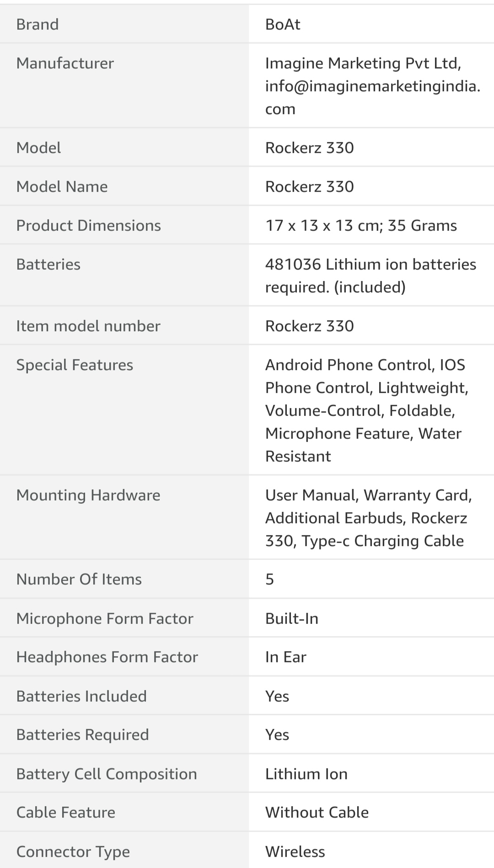
Task: Tap the Wireless connector type value
Action: 295,852
